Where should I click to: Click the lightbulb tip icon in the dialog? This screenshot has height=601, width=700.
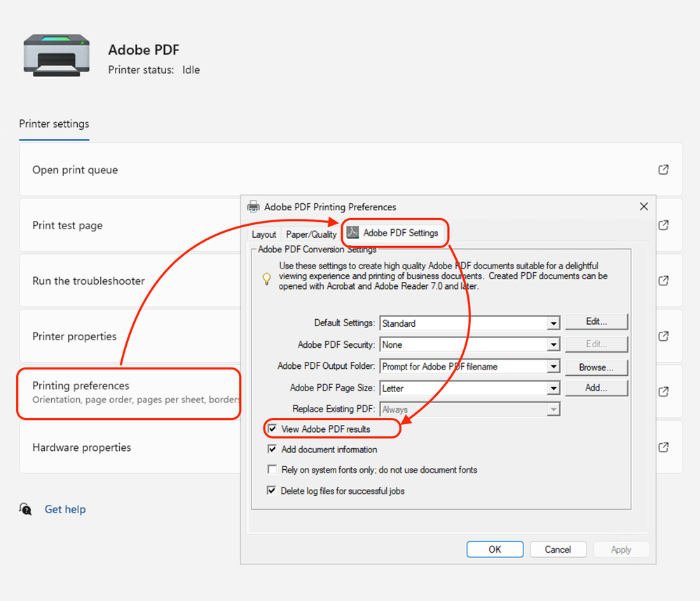point(266,278)
